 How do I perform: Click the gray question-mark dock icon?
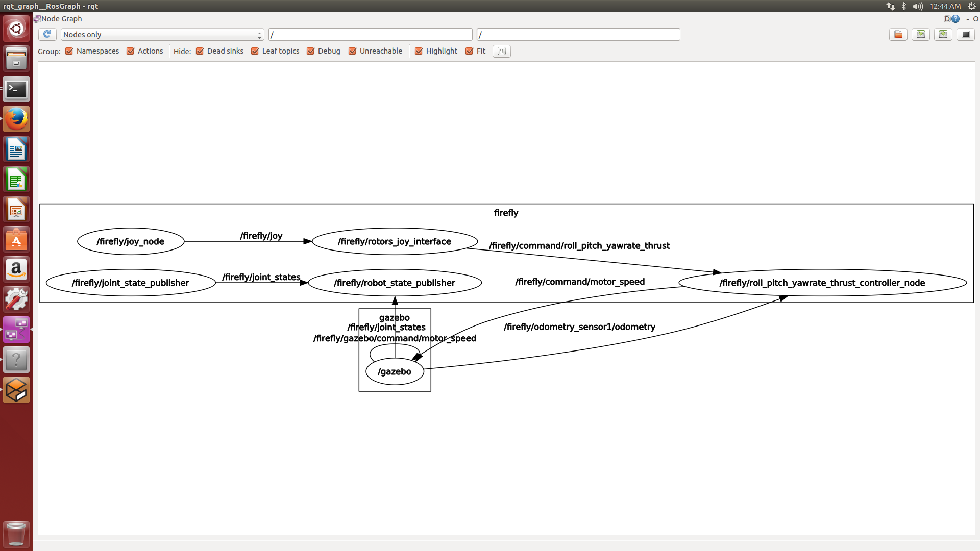click(x=16, y=360)
